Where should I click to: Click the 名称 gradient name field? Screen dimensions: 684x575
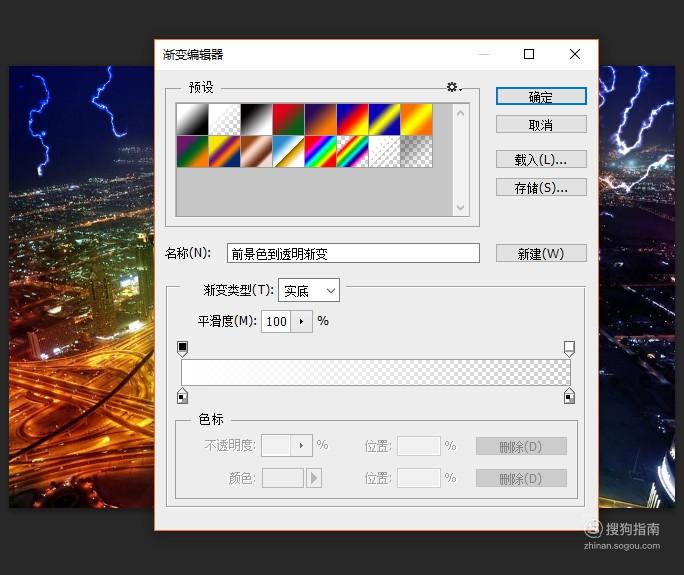pos(353,253)
